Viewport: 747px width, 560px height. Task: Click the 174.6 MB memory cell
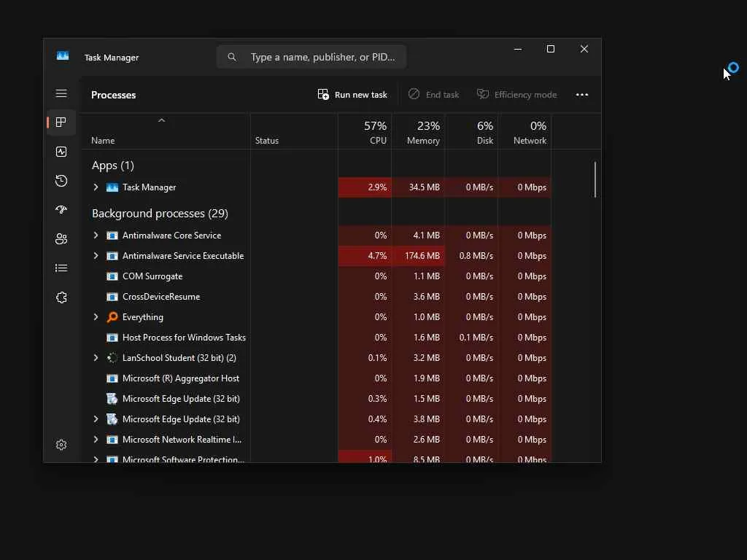(x=418, y=256)
